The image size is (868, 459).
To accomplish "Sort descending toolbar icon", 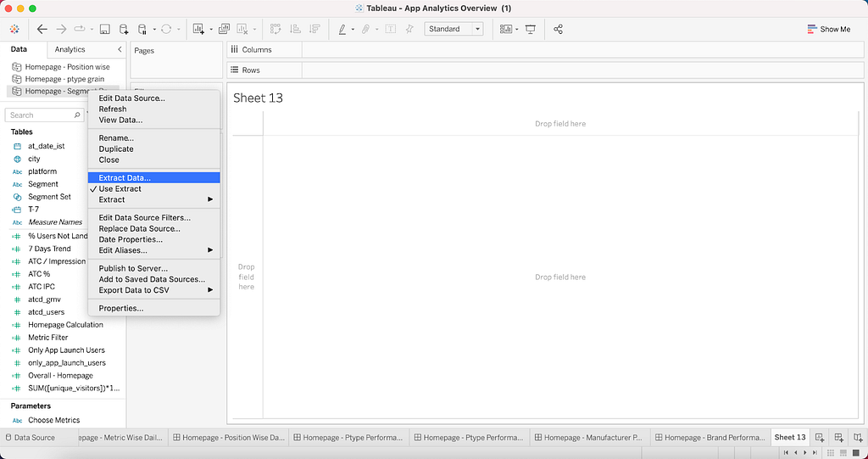I will coord(314,29).
